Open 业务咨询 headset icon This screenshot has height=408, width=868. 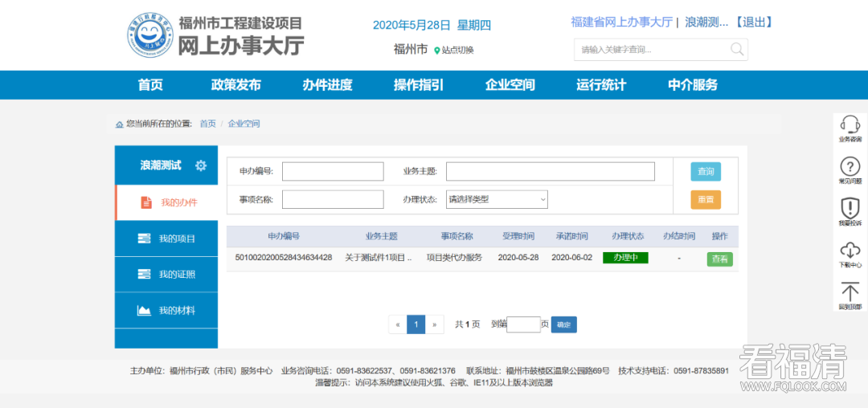(x=850, y=124)
